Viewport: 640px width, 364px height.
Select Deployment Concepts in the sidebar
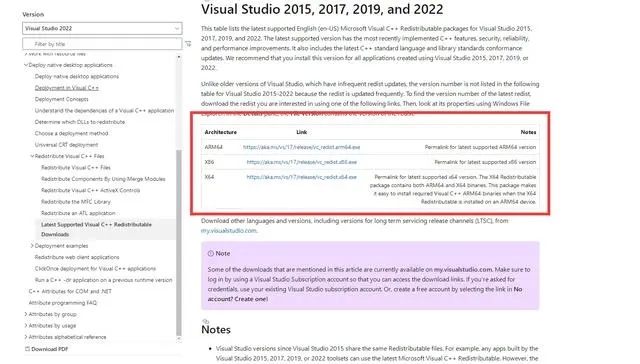(62, 99)
